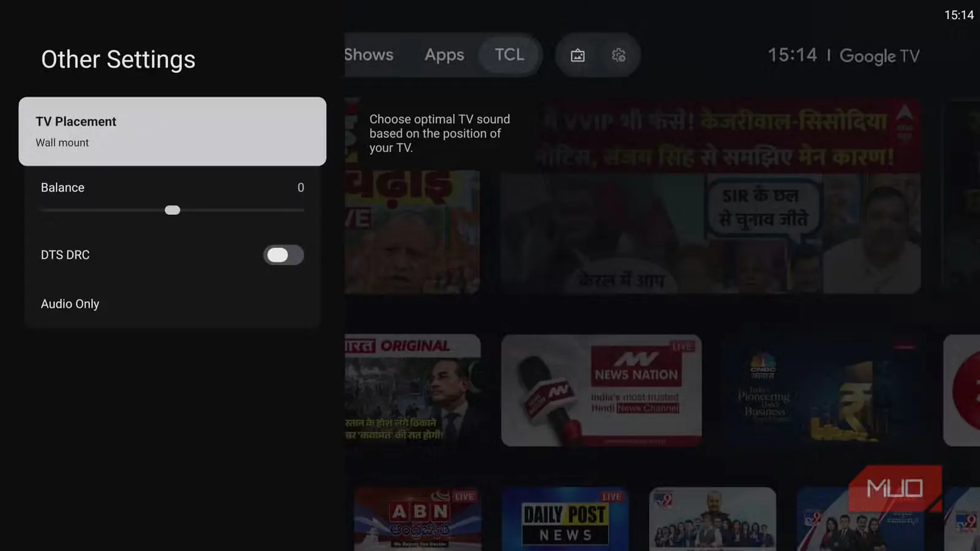Open the TV Placement setting
The image size is (980, 551).
172,131
